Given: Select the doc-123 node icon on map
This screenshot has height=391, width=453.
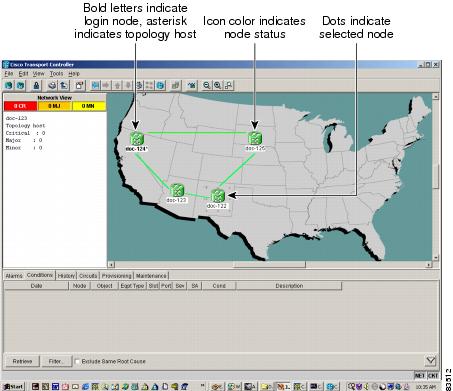Looking at the screenshot, I should 177,190.
